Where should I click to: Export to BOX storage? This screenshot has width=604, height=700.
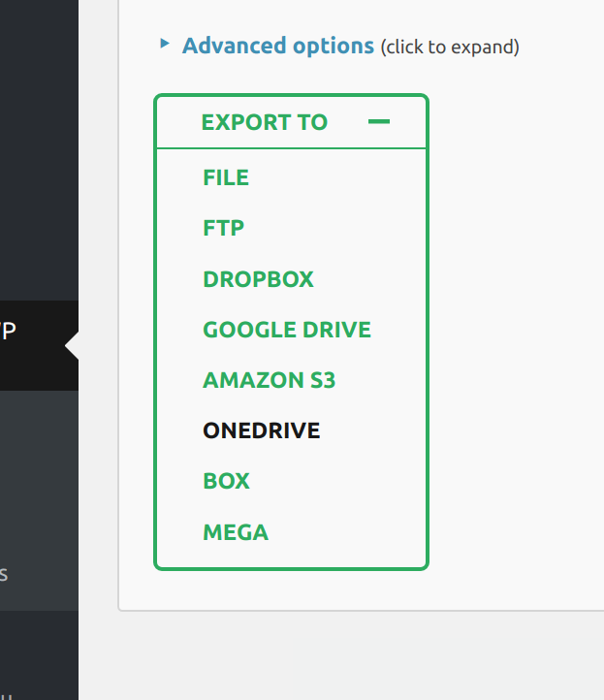click(226, 481)
